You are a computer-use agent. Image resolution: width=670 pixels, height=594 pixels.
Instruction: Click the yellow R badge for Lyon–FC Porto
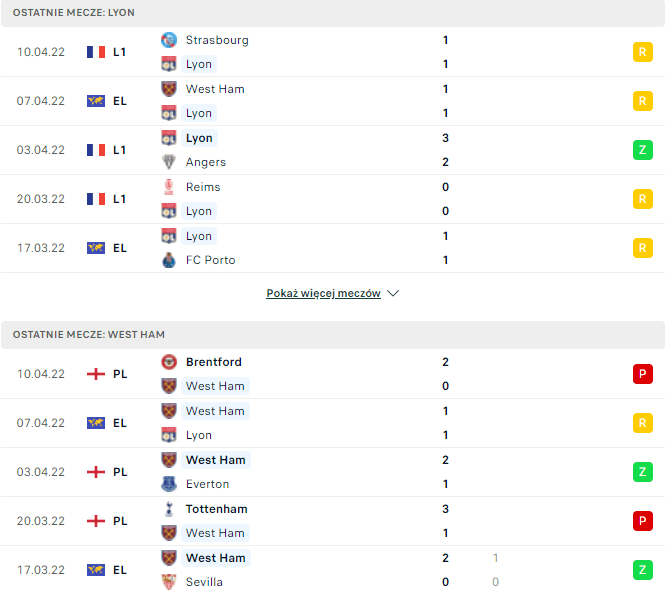pyautogui.click(x=642, y=248)
